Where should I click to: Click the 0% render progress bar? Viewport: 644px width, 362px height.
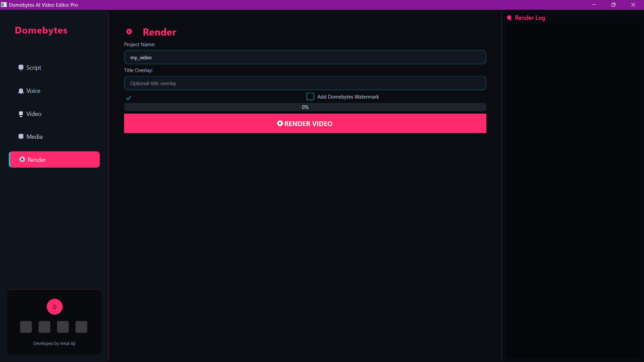coord(305,107)
